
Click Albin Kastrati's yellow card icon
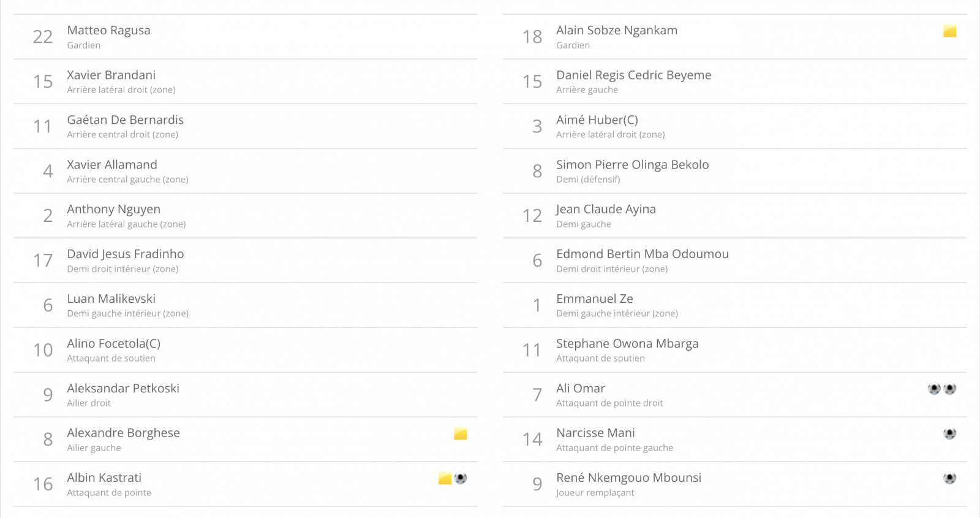tap(445, 479)
